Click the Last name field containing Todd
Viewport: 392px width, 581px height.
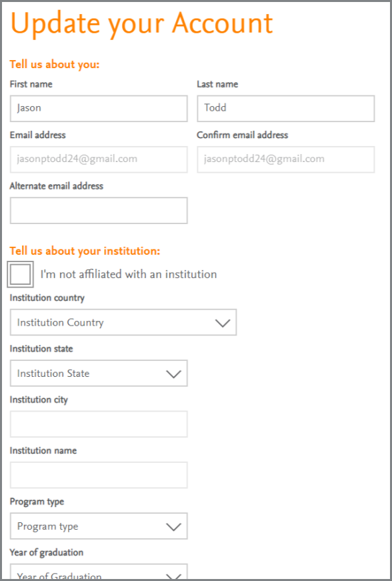click(x=286, y=109)
